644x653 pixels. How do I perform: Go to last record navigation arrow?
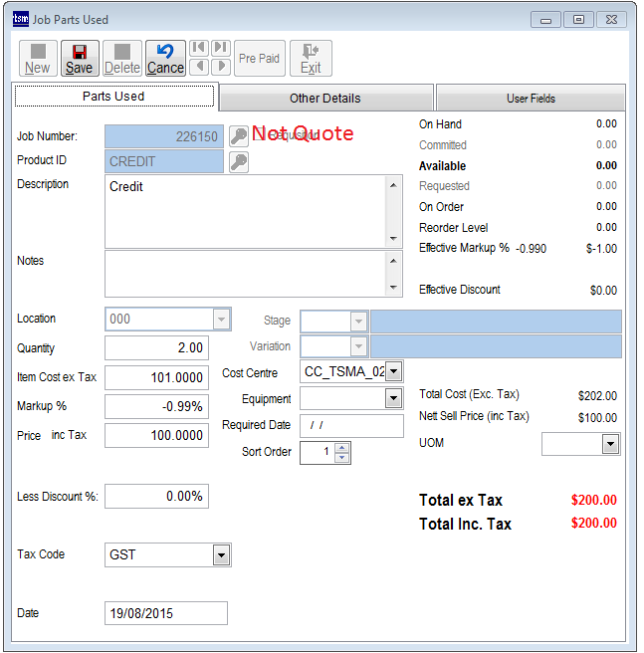pos(220,48)
